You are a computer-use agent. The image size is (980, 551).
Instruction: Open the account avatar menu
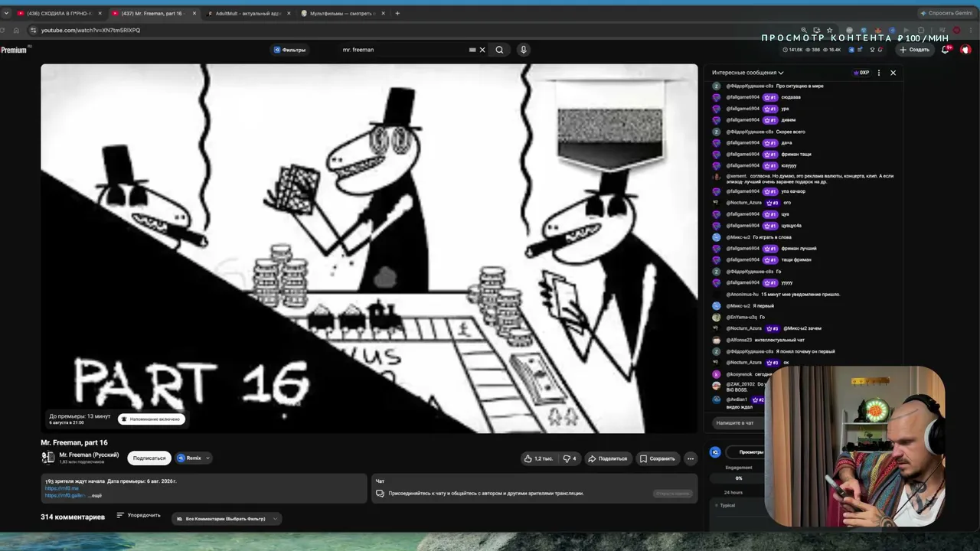tap(966, 50)
